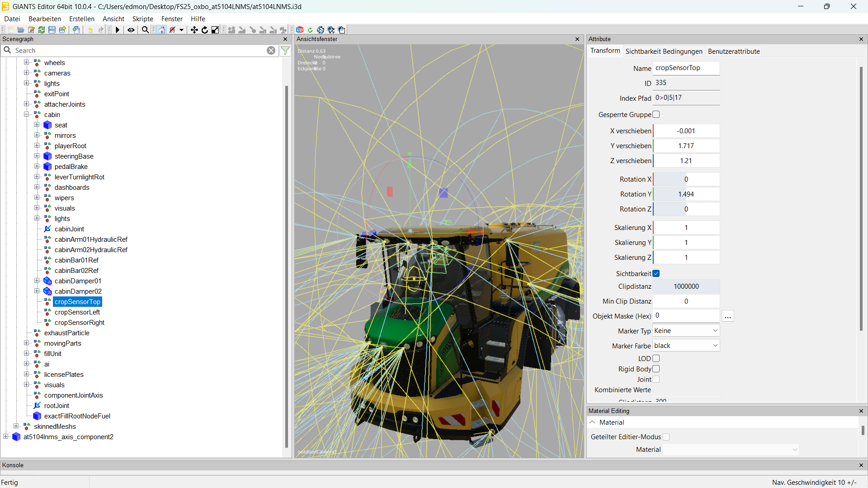Select the cropSensorLeft tree item
868x488 pixels.
coord(77,312)
